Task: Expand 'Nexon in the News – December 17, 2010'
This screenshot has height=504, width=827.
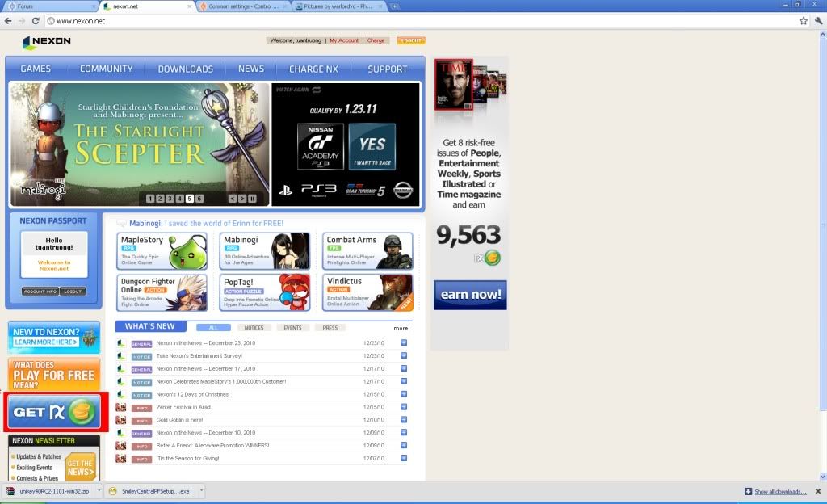Action: [x=404, y=368]
